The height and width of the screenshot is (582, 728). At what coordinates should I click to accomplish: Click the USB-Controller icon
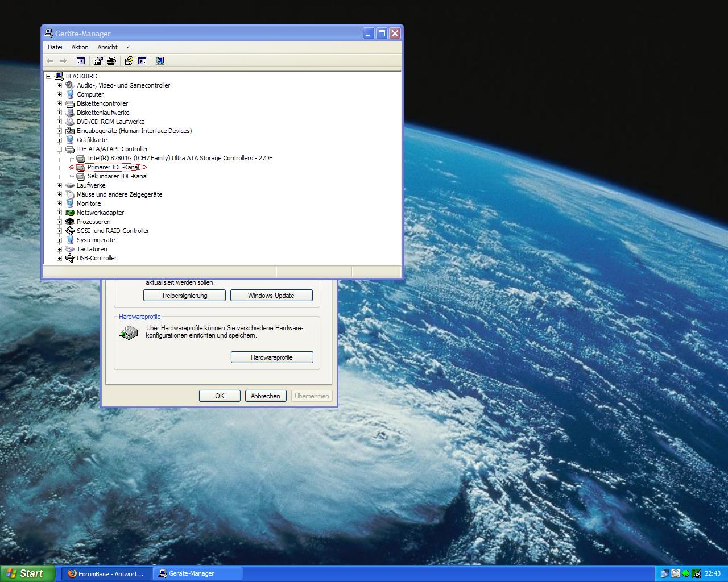point(70,258)
